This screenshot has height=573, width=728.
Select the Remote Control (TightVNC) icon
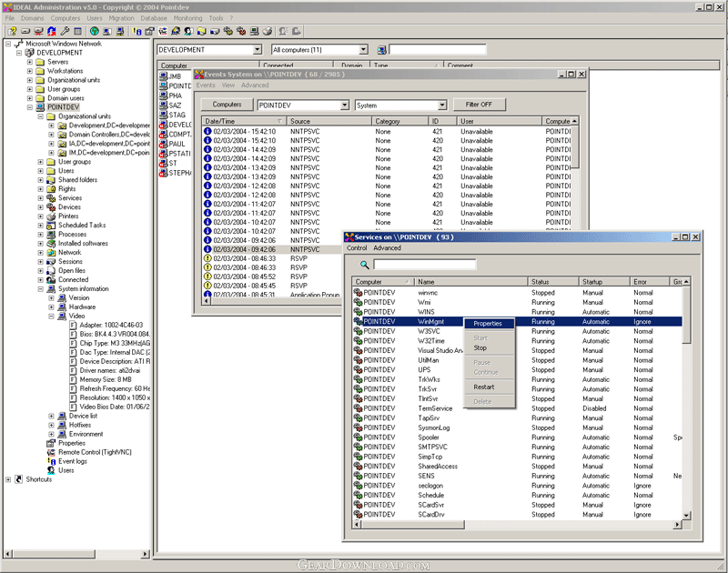coord(52,452)
